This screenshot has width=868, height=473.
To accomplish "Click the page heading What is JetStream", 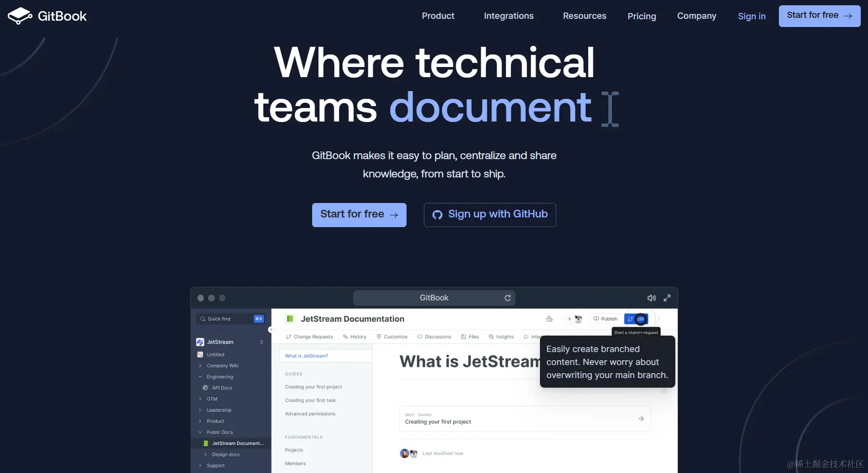I will (x=470, y=361).
